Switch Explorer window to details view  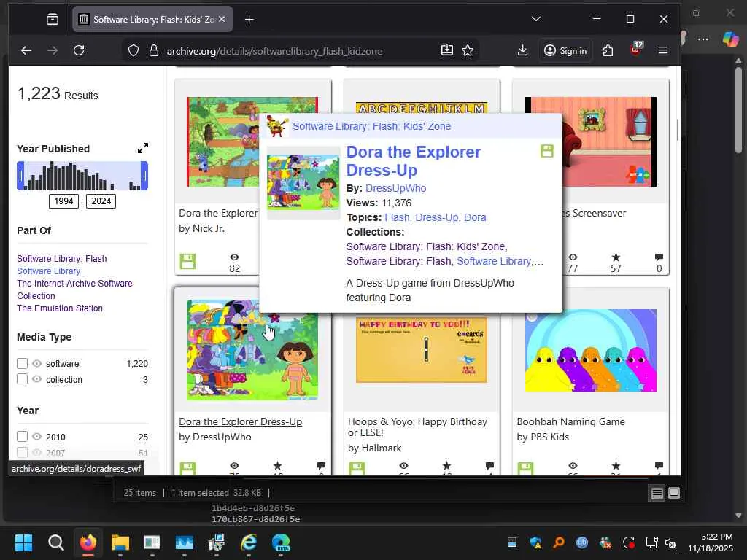click(x=657, y=494)
